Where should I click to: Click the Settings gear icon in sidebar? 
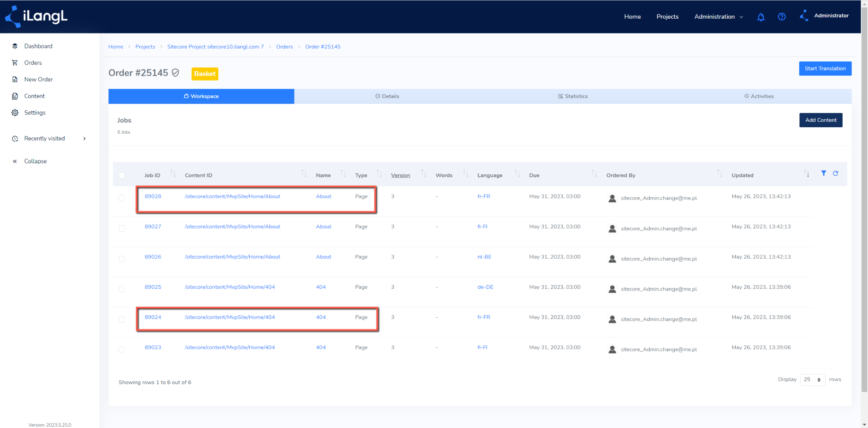[x=15, y=112]
